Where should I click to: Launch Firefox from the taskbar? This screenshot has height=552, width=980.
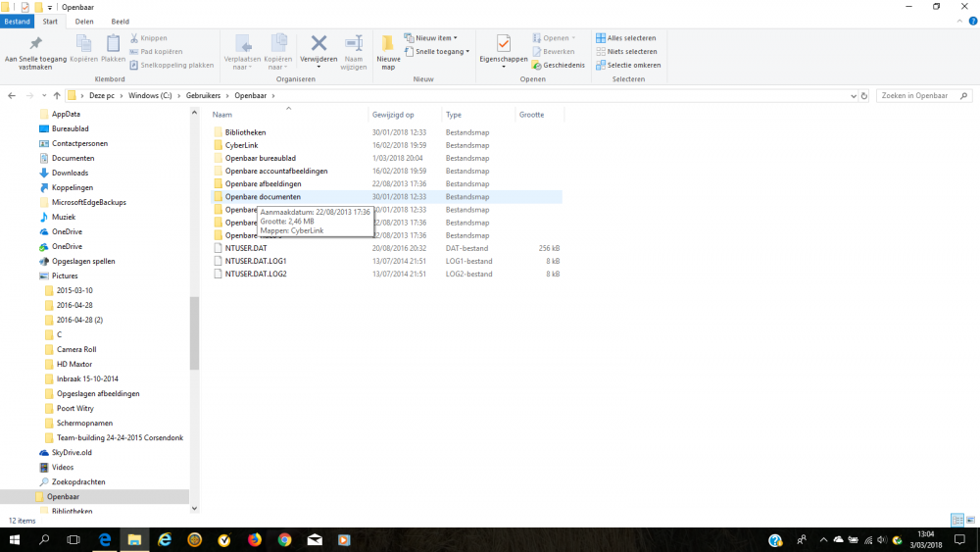[254, 540]
